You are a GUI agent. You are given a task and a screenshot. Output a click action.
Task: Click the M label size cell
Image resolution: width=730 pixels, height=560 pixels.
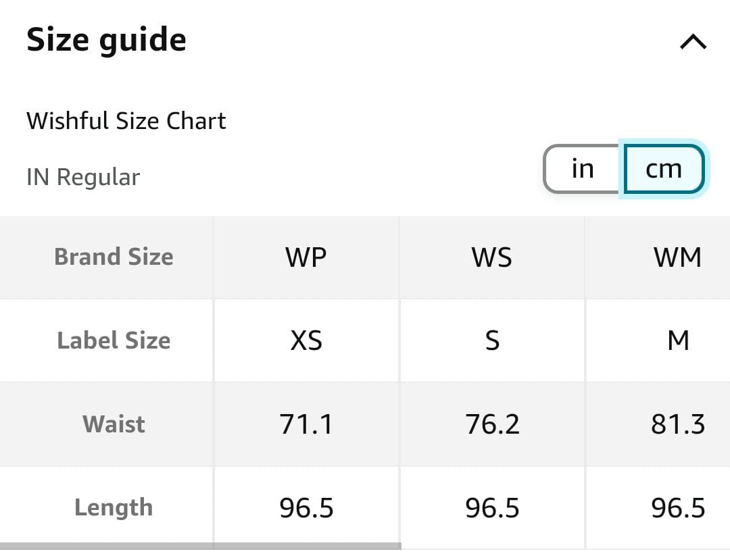(x=678, y=341)
